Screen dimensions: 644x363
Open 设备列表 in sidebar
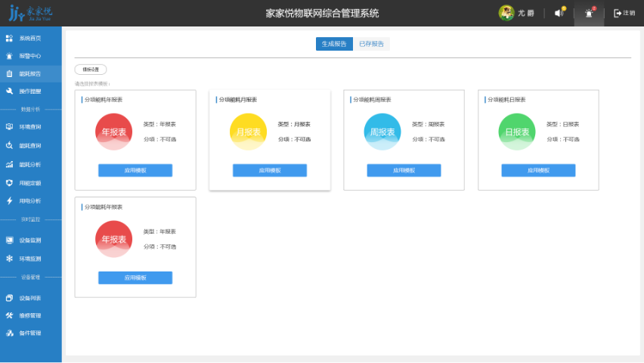point(29,298)
